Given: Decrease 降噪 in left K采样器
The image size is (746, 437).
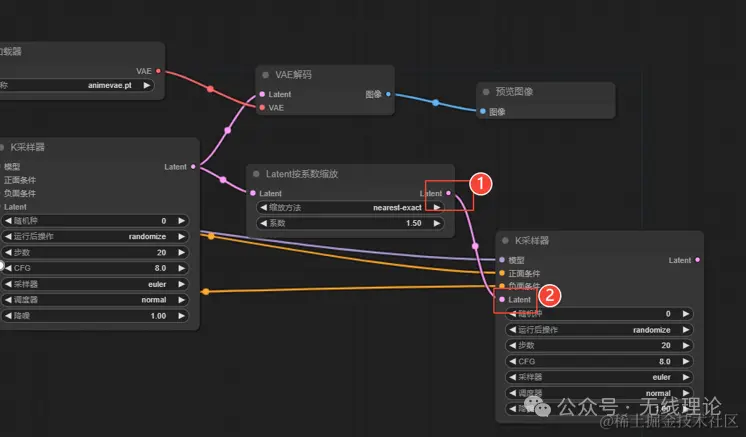Looking at the screenshot, I should coord(8,316).
